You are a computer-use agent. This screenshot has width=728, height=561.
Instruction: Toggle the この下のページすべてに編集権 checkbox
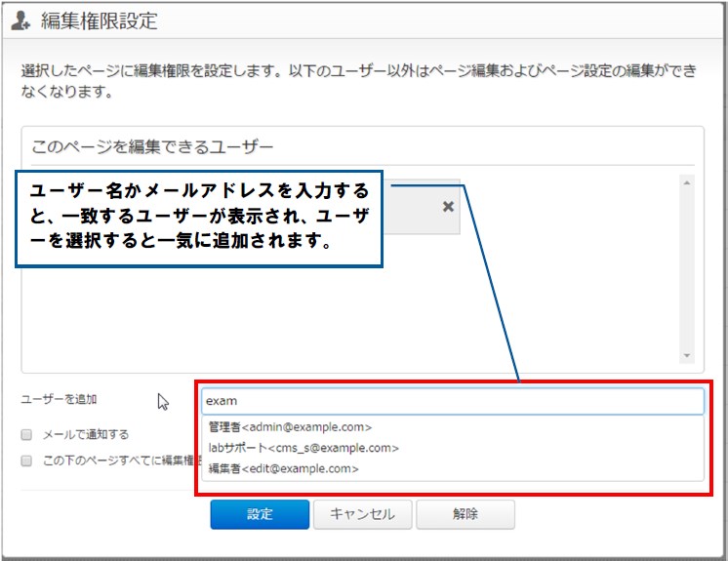26,461
